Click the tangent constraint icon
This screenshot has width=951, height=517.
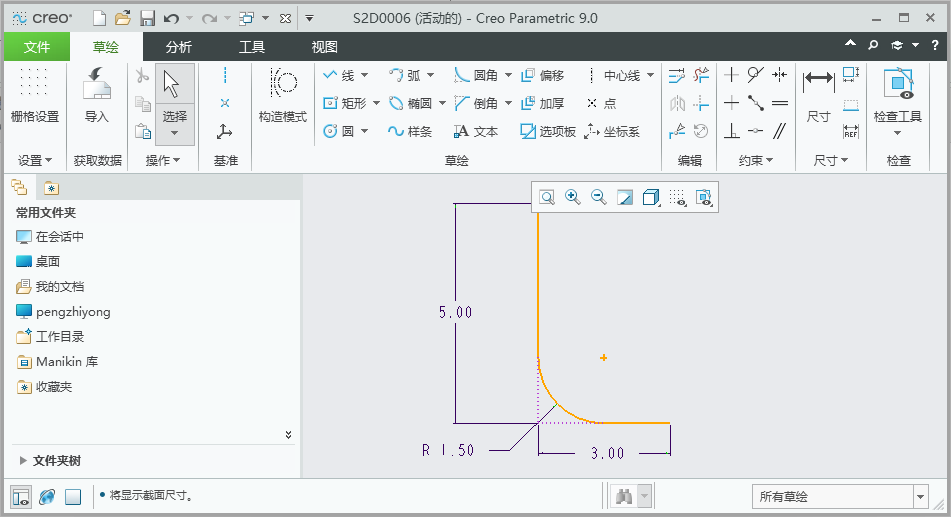(755, 75)
